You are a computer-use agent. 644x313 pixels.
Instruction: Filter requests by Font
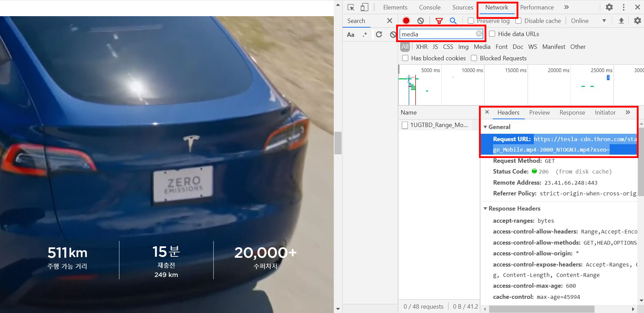tap(502, 47)
